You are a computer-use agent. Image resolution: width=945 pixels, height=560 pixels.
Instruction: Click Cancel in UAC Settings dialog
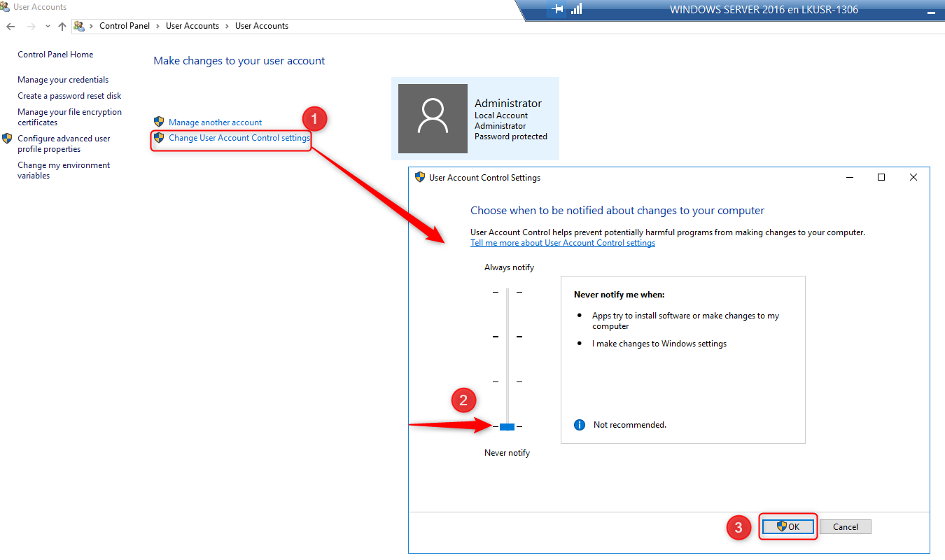(846, 527)
